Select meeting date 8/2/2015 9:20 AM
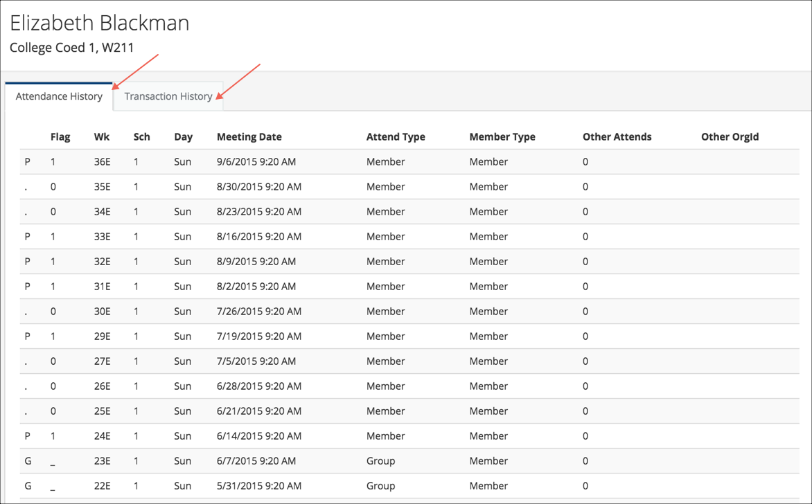812x504 pixels. coord(256,286)
